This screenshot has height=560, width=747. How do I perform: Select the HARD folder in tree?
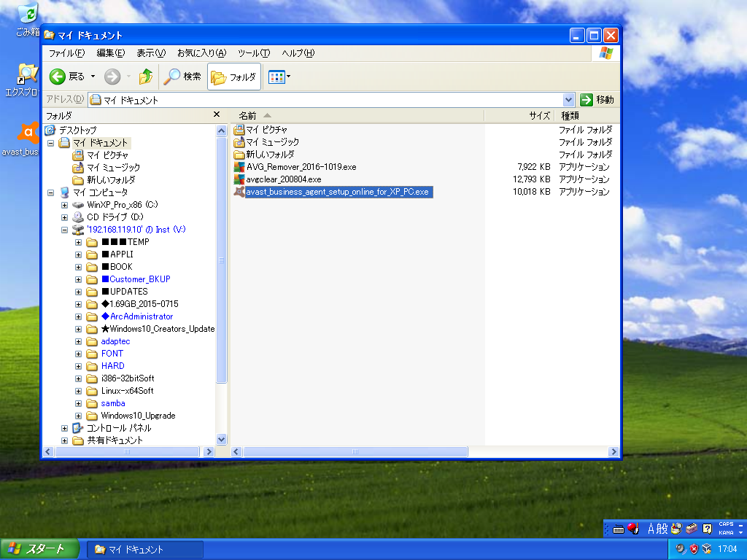tap(106, 366)
